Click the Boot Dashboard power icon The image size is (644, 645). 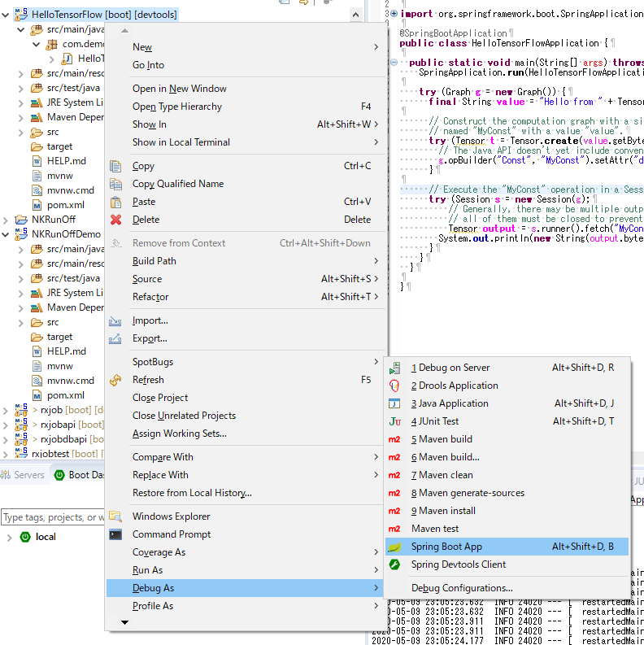(59, 475)
